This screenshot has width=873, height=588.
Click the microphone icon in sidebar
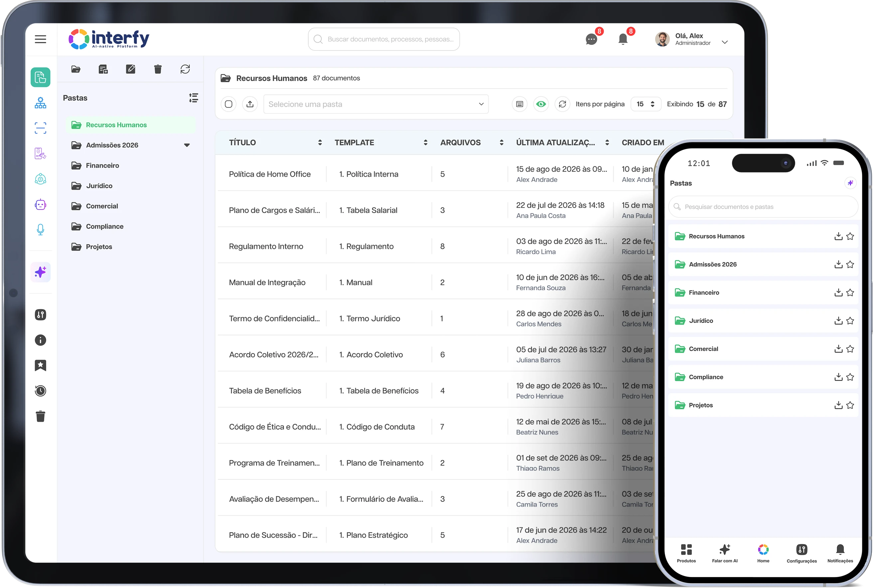pos(41,229)
